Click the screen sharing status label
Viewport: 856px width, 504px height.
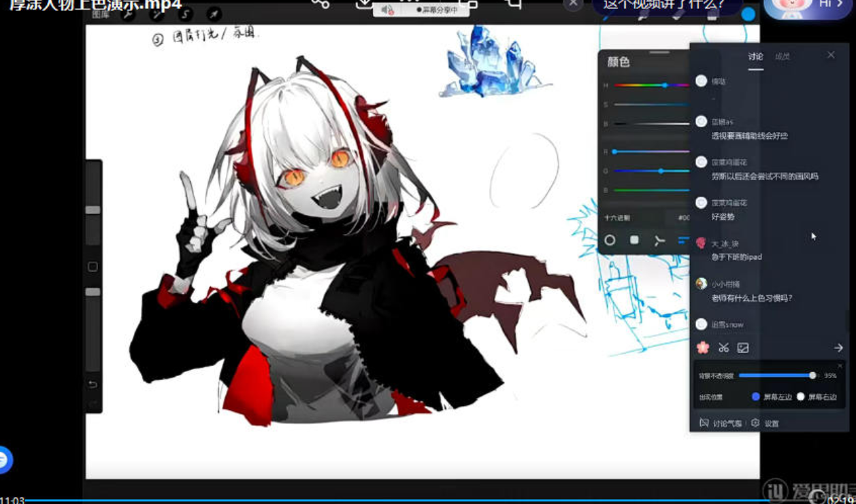(x=436, y=10)
